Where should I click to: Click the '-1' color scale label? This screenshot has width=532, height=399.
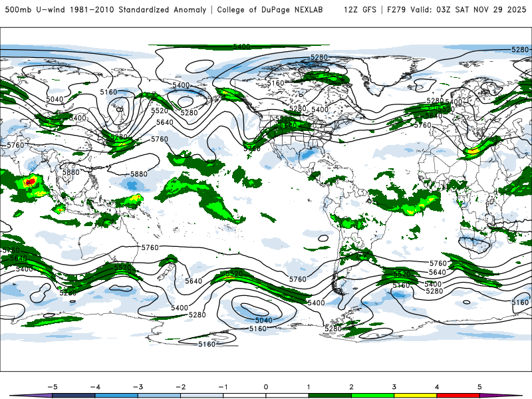223,387
